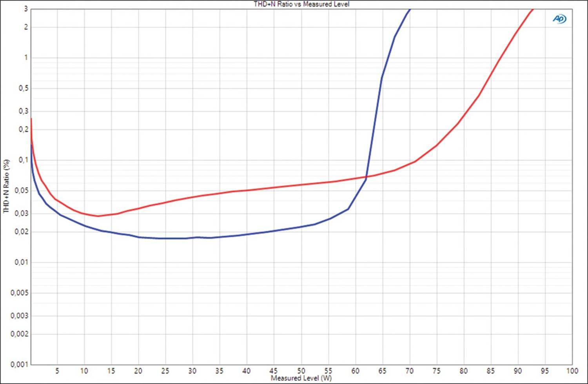Click the x-axis tick label '75'

tap(436, 371)
